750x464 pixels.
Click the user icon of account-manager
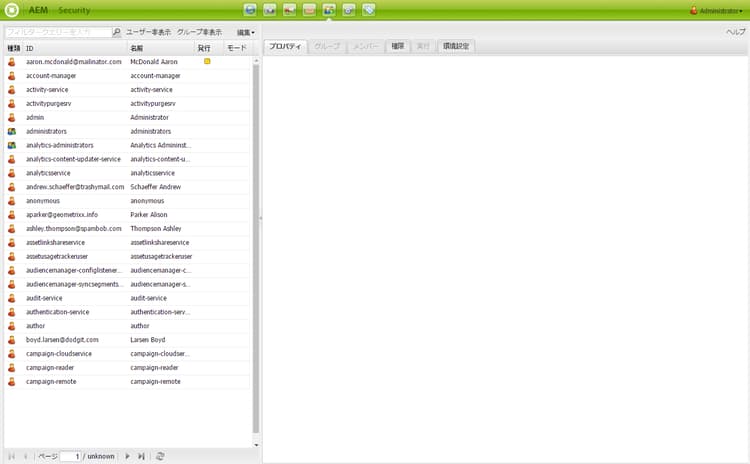[x=11, y=76]
